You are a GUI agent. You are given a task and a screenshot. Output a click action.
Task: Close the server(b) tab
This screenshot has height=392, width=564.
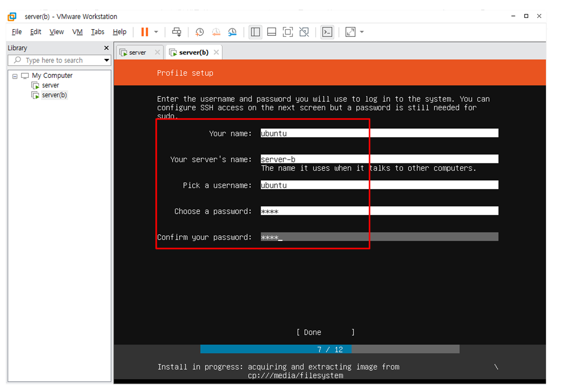(x=216, y=52)
